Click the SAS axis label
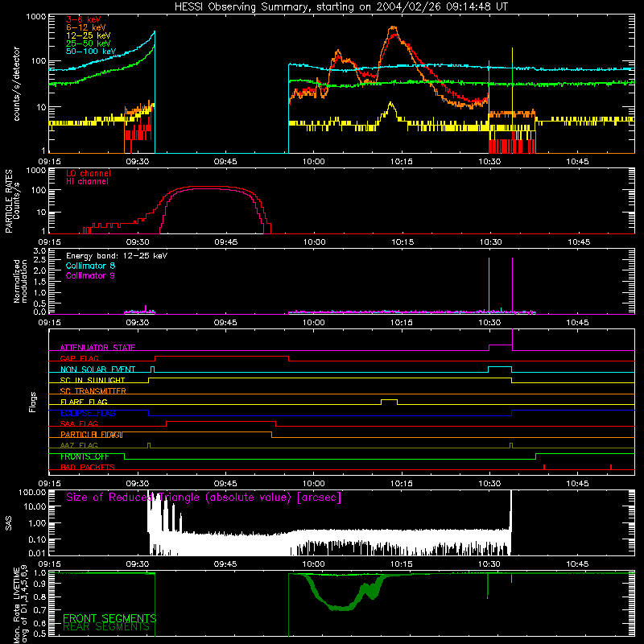This screenshot has height=644, width=644. pyautogui.click(x=9, y=523)
